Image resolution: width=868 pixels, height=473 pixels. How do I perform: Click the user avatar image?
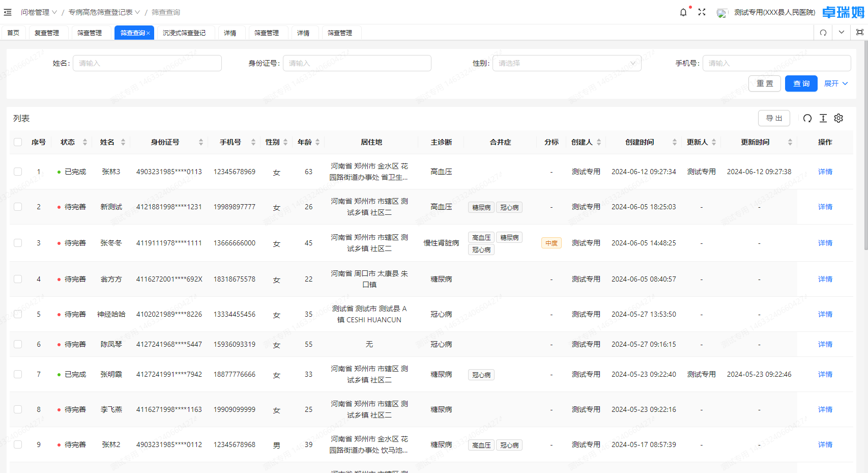(x=722, y=13)
